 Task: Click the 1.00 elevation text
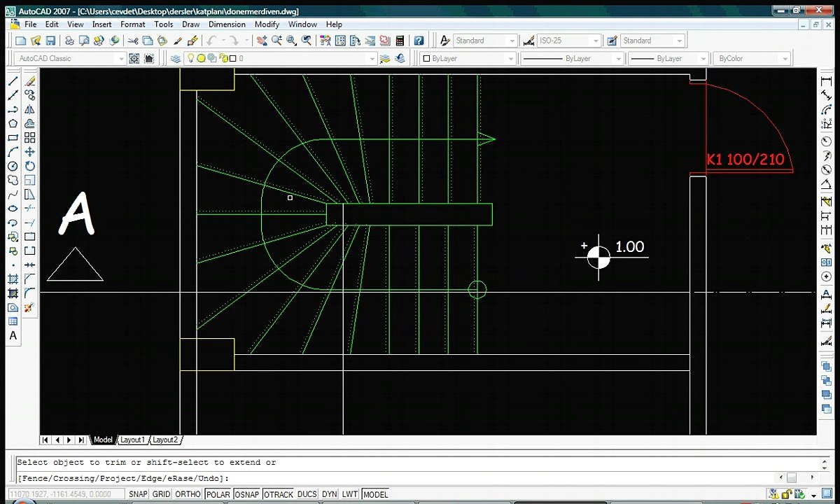tap(629, 246)
